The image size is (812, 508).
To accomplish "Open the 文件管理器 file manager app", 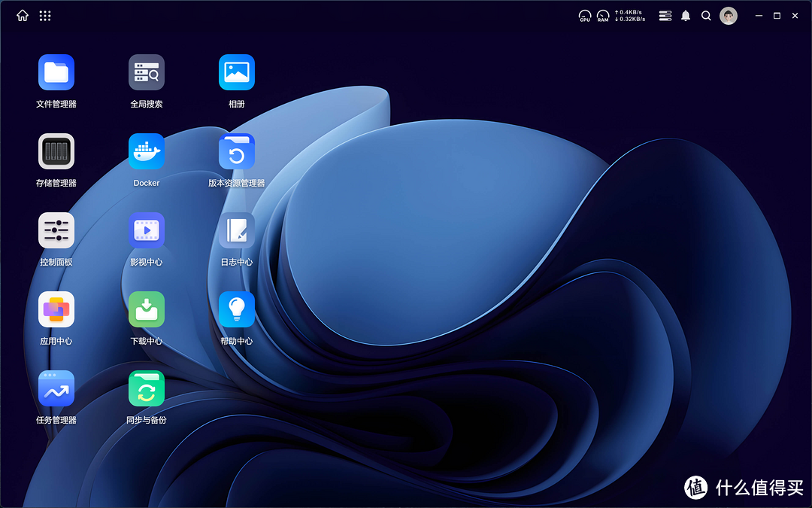I will click(x=56, y=73).
